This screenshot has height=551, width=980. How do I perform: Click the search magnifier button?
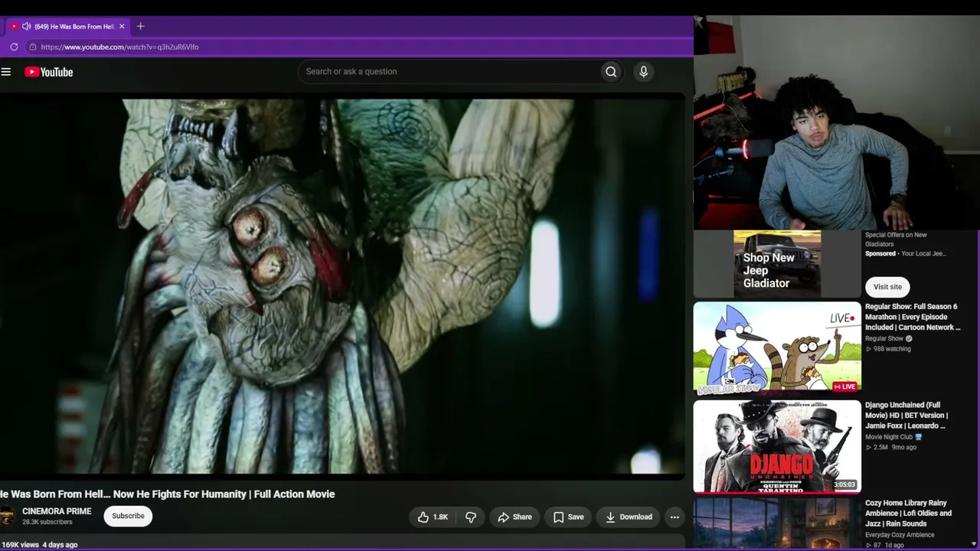pyautogui.click(x=611, y=72)
